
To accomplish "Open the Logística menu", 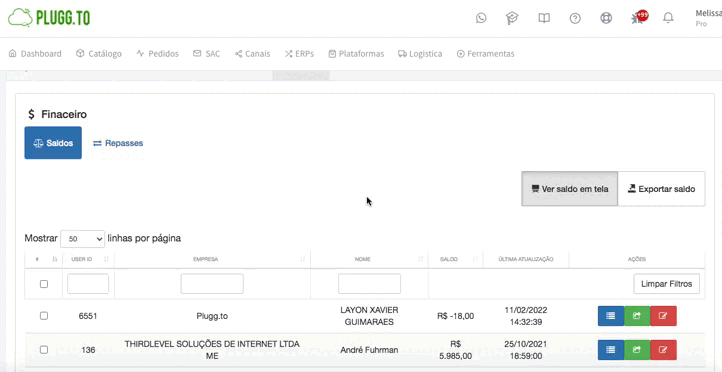I will point(420,54).
